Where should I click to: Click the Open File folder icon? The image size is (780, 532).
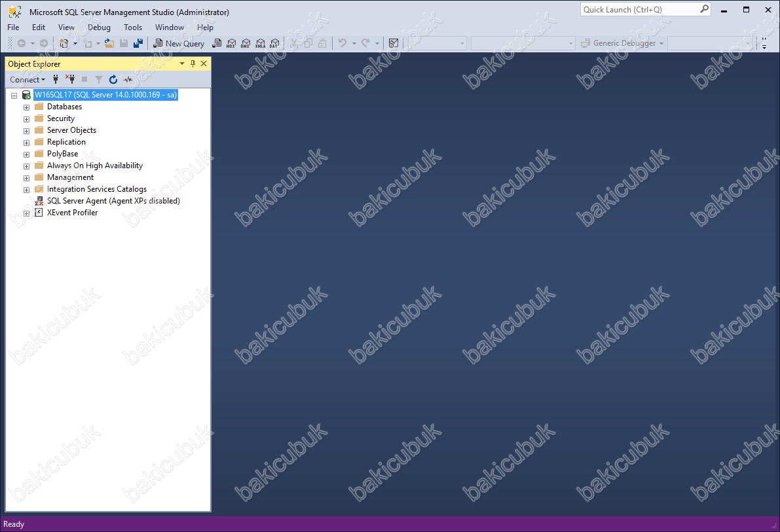pos(109,43)
